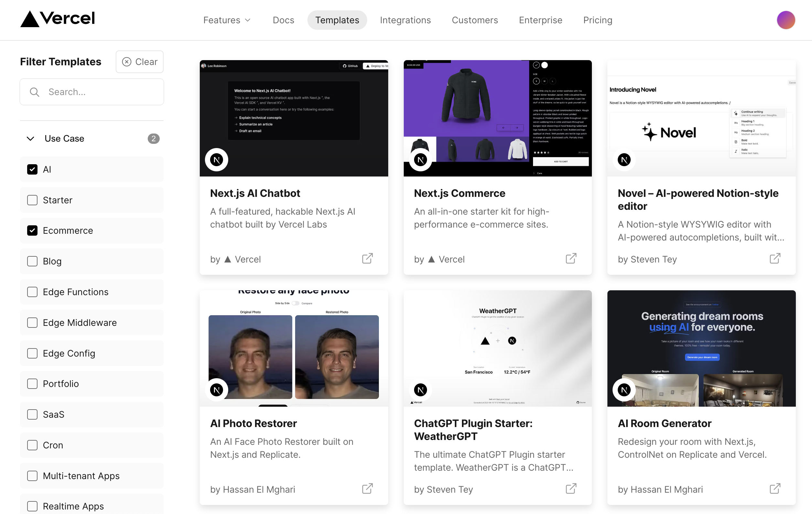This screenshot has height=514, width=812.
Task: Go to the Docs page
Action: (x=283, y=20)
